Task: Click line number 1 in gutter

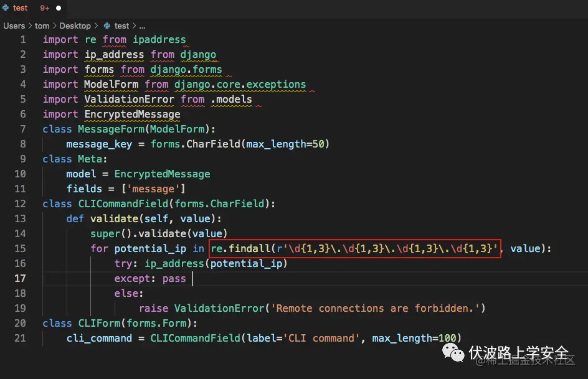Action: (x=23, y=40)
